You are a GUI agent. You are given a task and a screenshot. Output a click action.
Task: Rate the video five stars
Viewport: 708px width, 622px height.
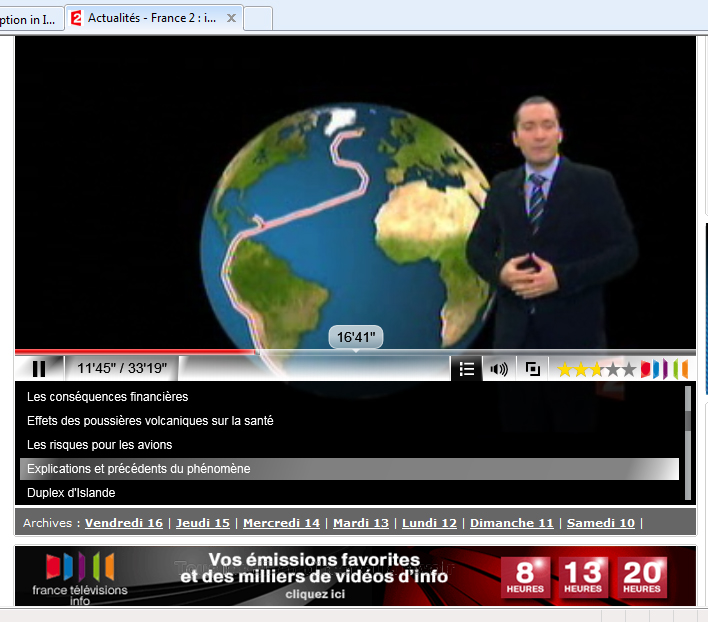pos(628,369)
